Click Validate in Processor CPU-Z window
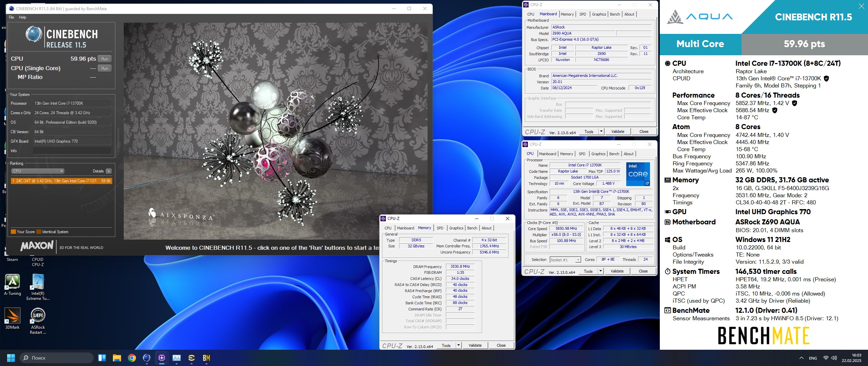868x366 pixels. click(617, 271)
